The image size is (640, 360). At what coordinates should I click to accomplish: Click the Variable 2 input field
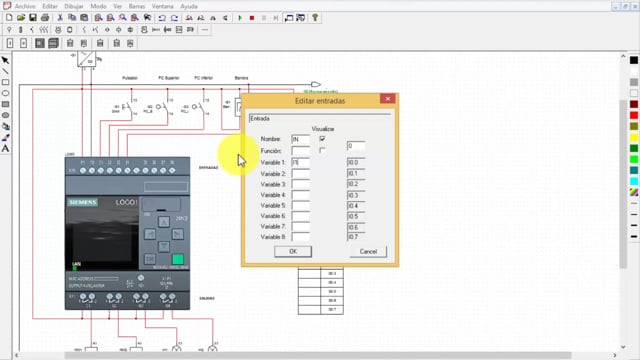(300, 173)
